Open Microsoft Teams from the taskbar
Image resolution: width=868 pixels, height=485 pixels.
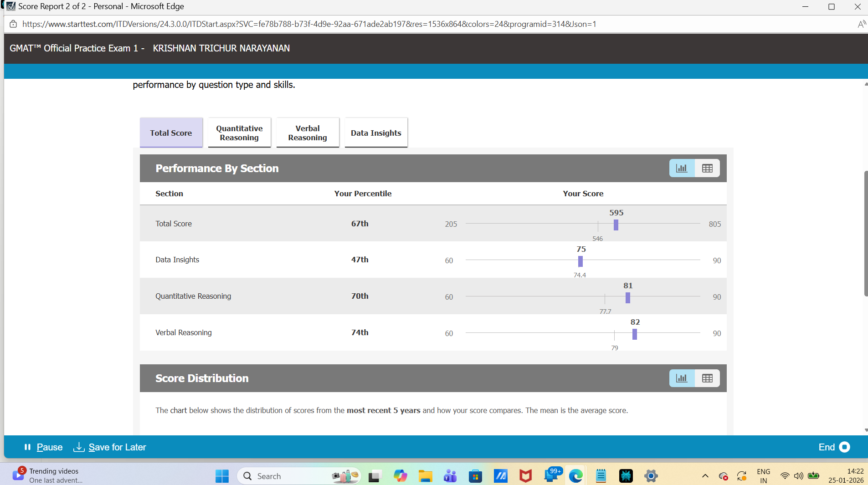point(450,475)
